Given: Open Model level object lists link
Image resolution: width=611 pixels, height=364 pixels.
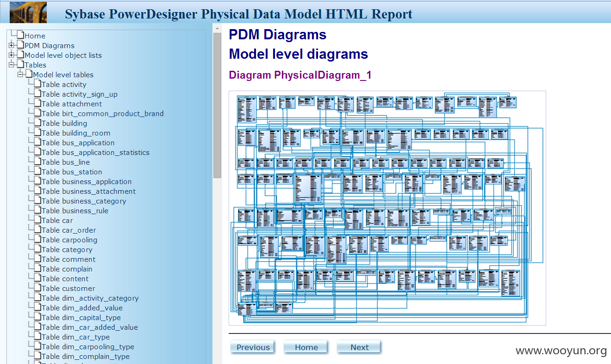Looking at the screenshot, I should pos(63,55).
